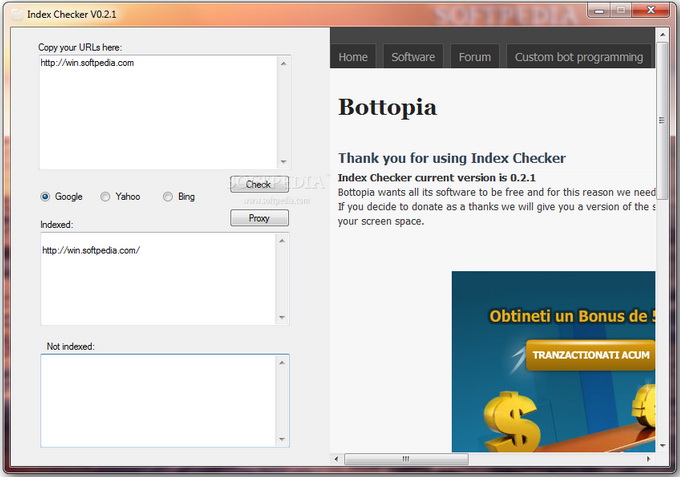
Task: Click the down arrow of Indexed box scrollbar
Action: 282,317
